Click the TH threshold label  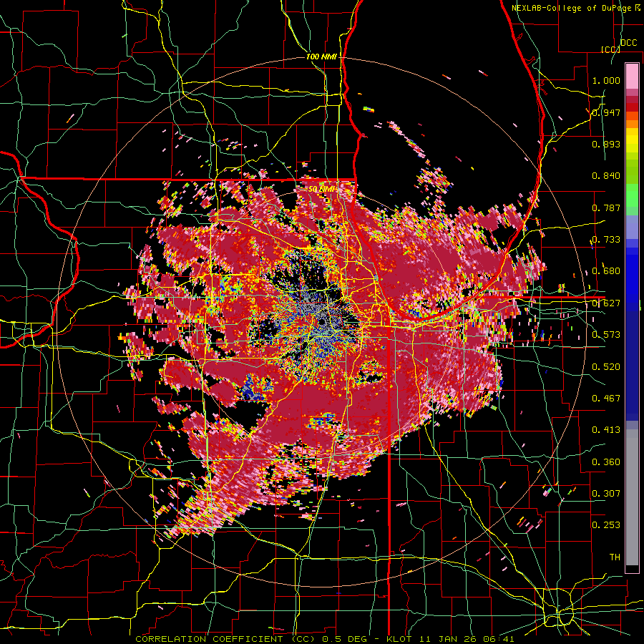coord(615,557)
